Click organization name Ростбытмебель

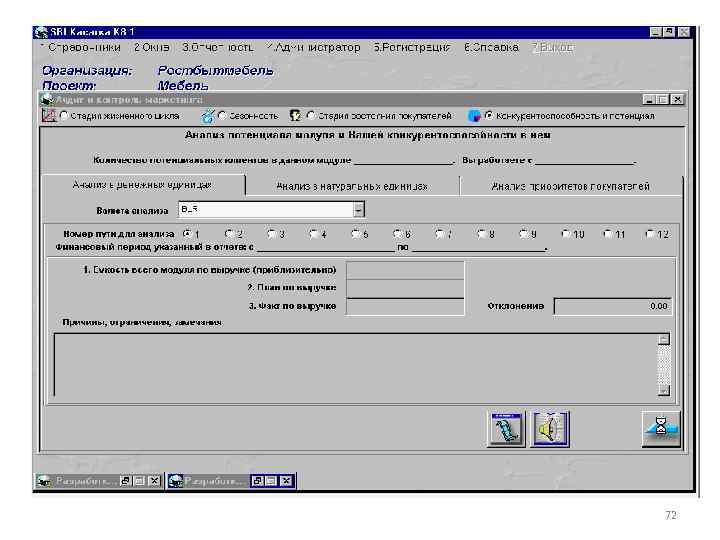215,71
